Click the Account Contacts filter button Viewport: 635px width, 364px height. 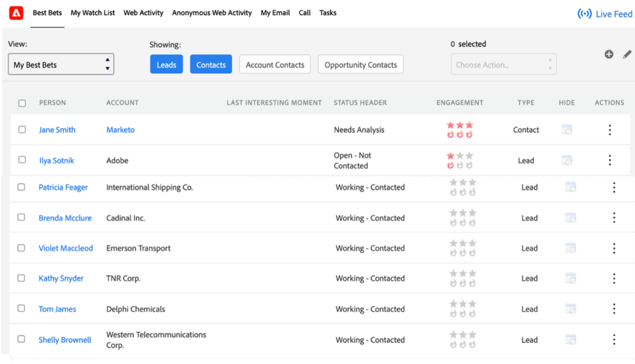(275, 64)
